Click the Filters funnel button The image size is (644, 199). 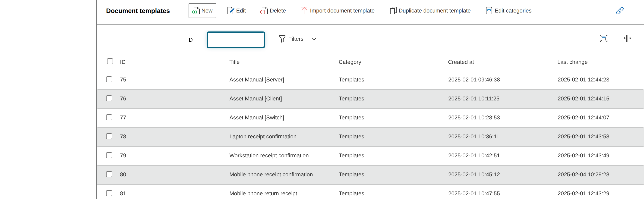[291, 39]
